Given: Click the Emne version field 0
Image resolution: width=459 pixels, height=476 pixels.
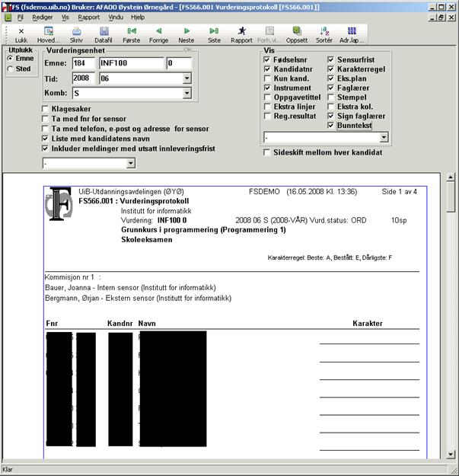Looking at the screenshot, I should (x=179, y=63).
